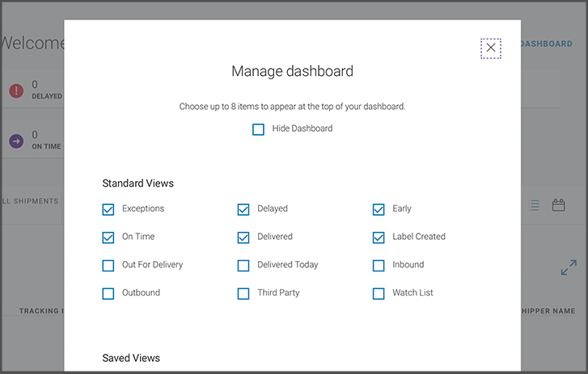This screenshot has height=374, width=588.
Task: Uncheck the On Time checkbox
Action: coord(108,237)
